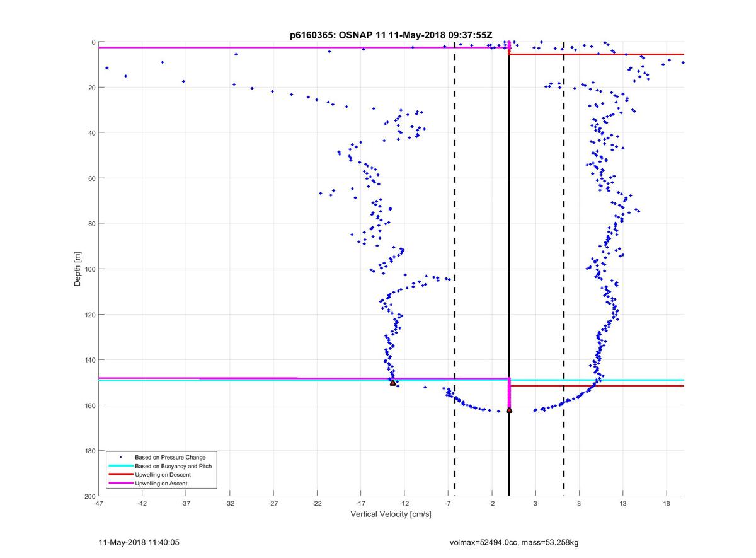
Task: Click the blue dot marker in the legend
Action: click(x=120, y=457)
